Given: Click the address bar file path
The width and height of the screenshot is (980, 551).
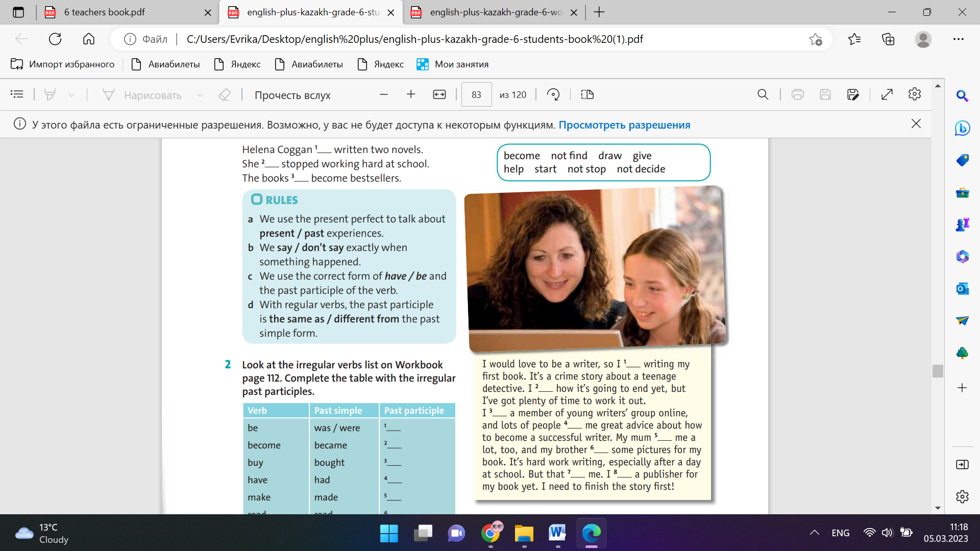Looking at the screenshot, I should 414,39.
